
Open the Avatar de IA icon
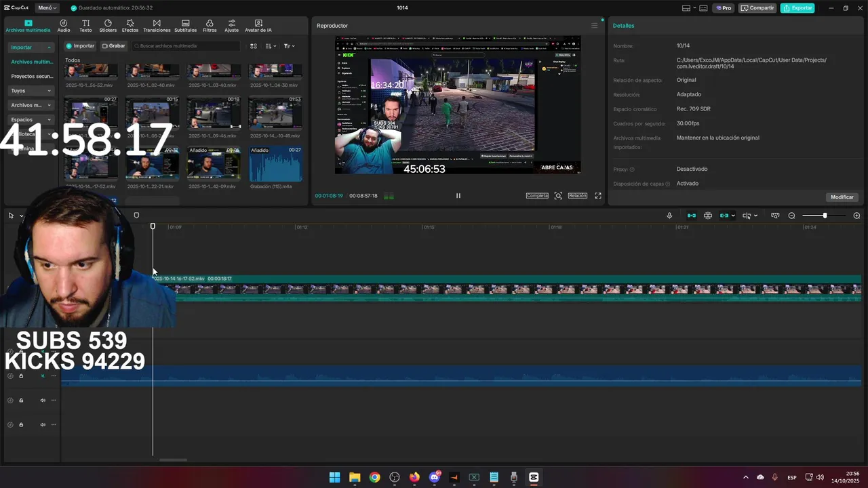click(258, 26)
